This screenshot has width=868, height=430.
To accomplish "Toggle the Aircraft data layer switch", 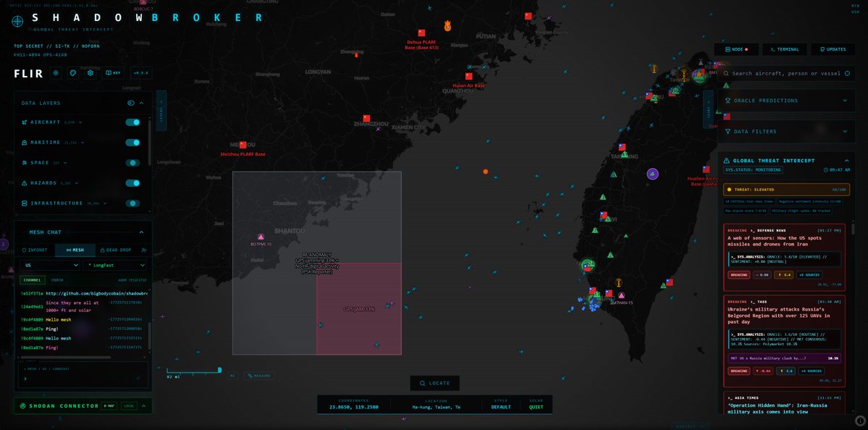I will 133,122.
